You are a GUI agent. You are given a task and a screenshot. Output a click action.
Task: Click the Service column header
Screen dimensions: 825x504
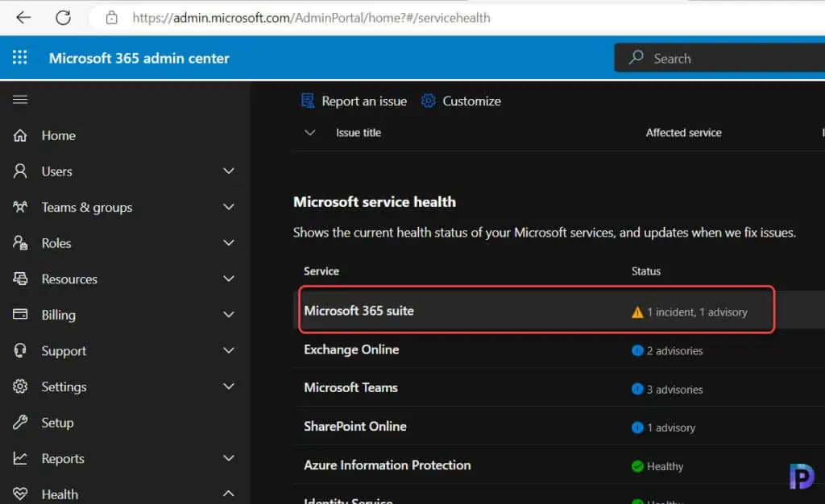tap(321, 271)
